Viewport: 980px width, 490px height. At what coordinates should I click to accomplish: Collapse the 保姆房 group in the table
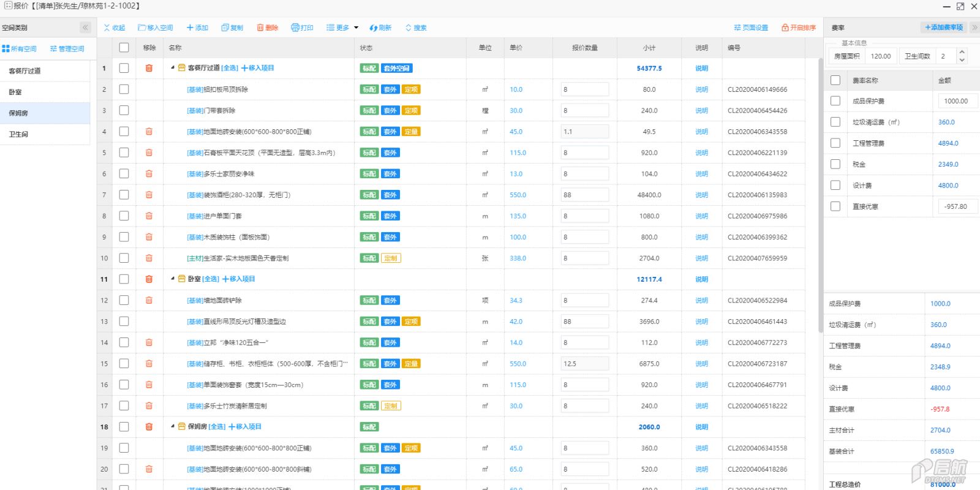coord(173,426)
